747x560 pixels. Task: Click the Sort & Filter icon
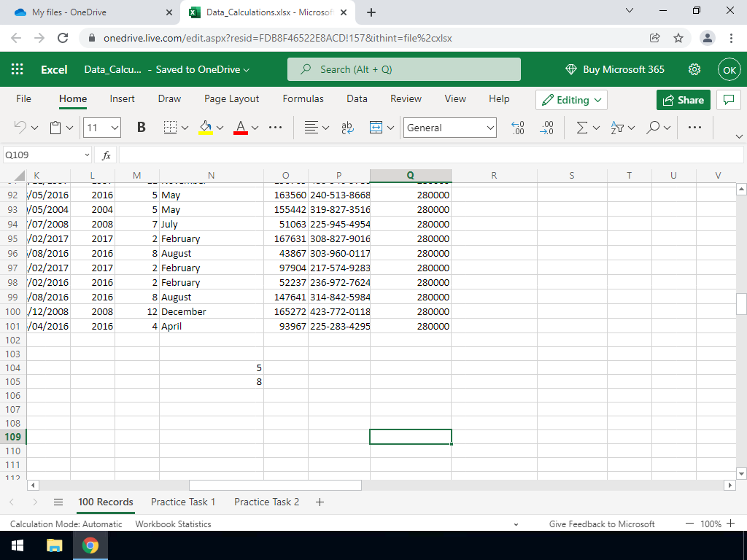[x=617, y=128]
